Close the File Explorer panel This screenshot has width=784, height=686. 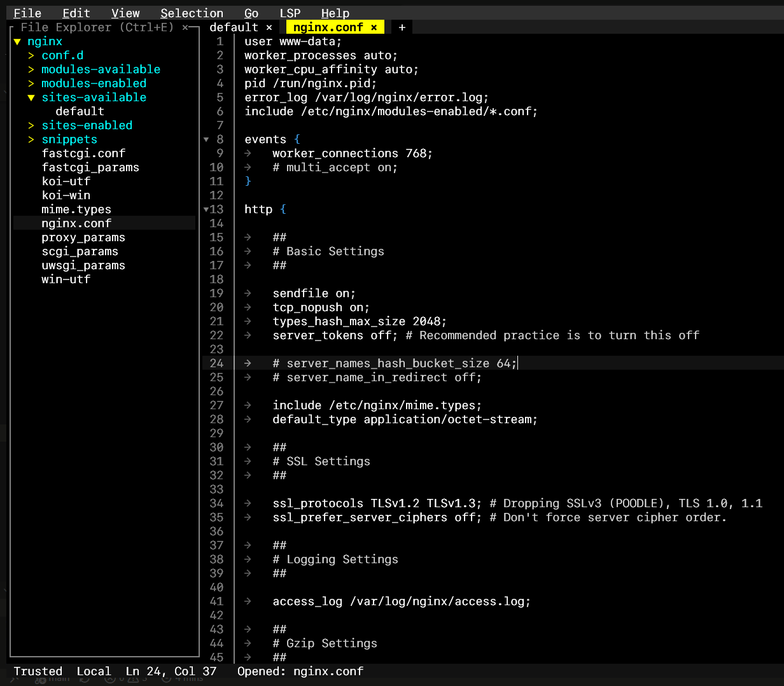(185, 27)
